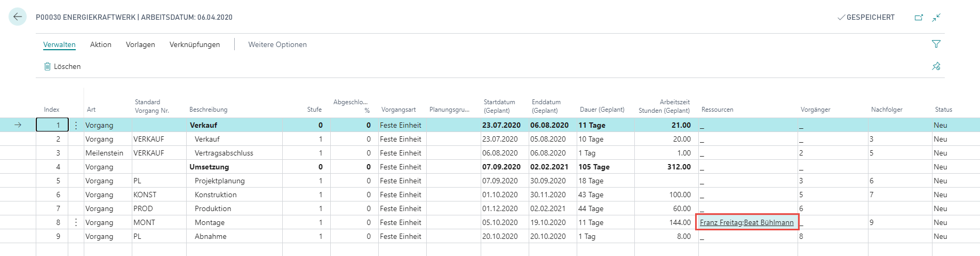Go back using the arrow button
Screen dimensions: 980x256
(x=18, y=17)
